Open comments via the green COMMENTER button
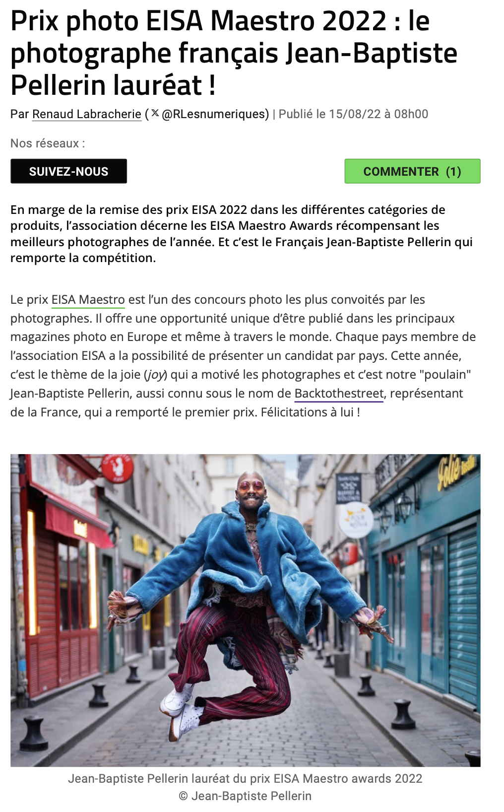Screen dimensions: 504x812 pos(412,171)
